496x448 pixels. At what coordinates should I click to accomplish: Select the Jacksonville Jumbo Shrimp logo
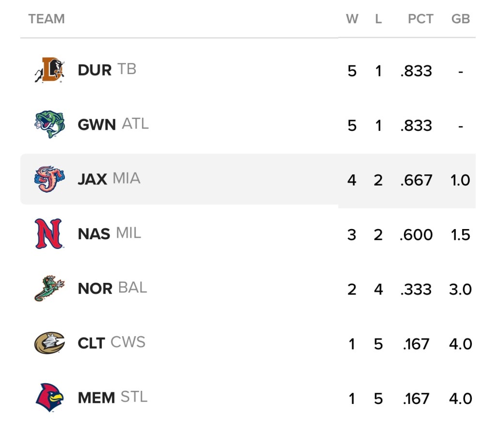(x=49, y=179)
